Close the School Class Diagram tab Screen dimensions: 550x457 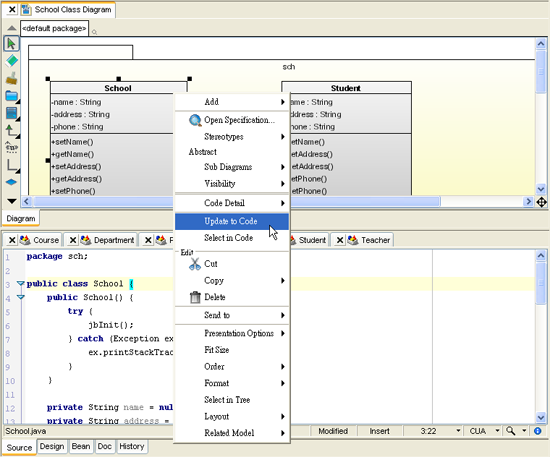12,9
